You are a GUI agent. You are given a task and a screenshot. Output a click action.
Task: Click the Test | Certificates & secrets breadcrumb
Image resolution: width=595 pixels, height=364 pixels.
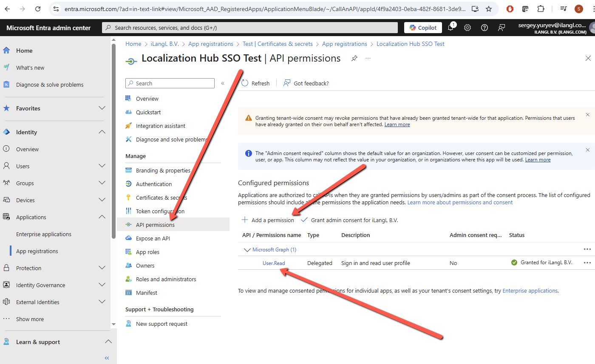[278, 44]
